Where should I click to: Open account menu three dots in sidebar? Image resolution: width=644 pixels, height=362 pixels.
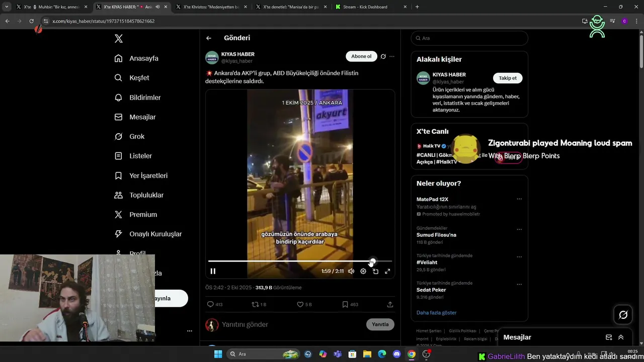coord(190,331)
